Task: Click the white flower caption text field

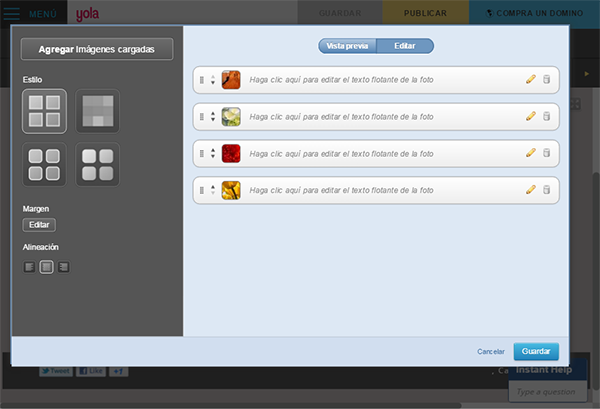Action: coord(341,117)
